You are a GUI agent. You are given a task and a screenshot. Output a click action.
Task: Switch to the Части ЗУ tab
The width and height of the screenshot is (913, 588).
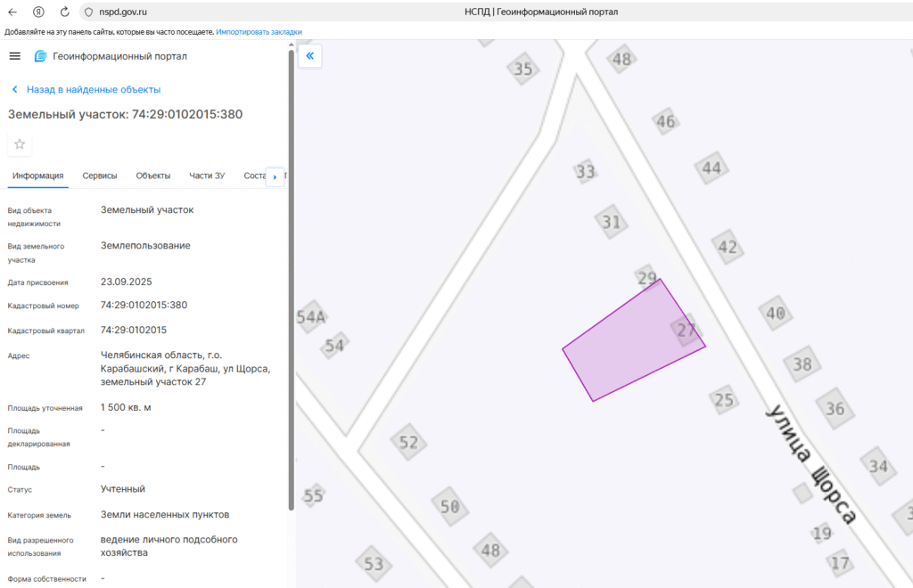207,176
